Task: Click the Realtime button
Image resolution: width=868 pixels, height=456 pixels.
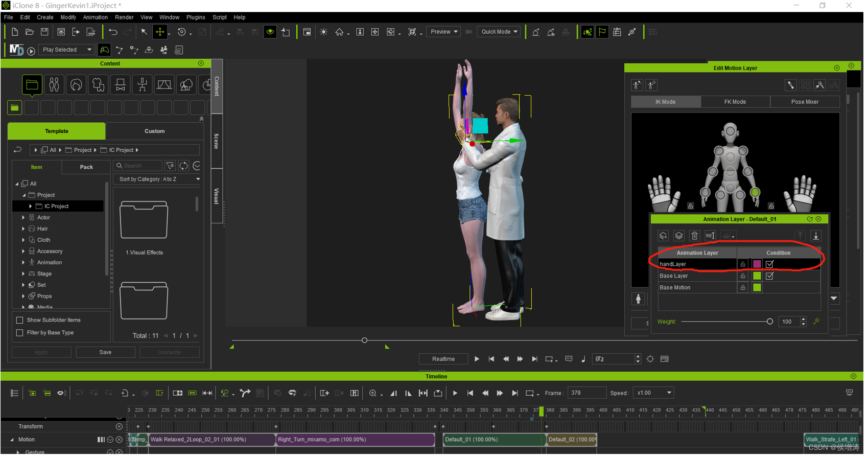Action: pos(443,359)
